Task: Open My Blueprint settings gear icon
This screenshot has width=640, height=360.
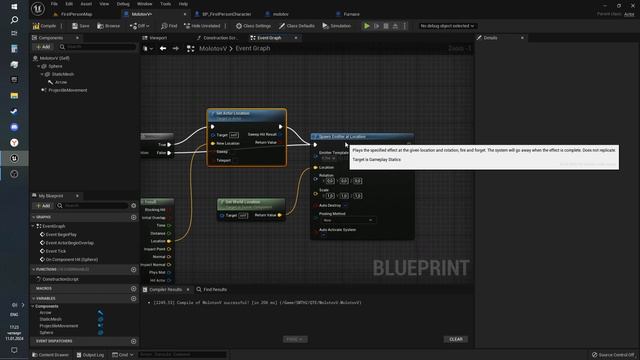Action: [x=133, y=206]
